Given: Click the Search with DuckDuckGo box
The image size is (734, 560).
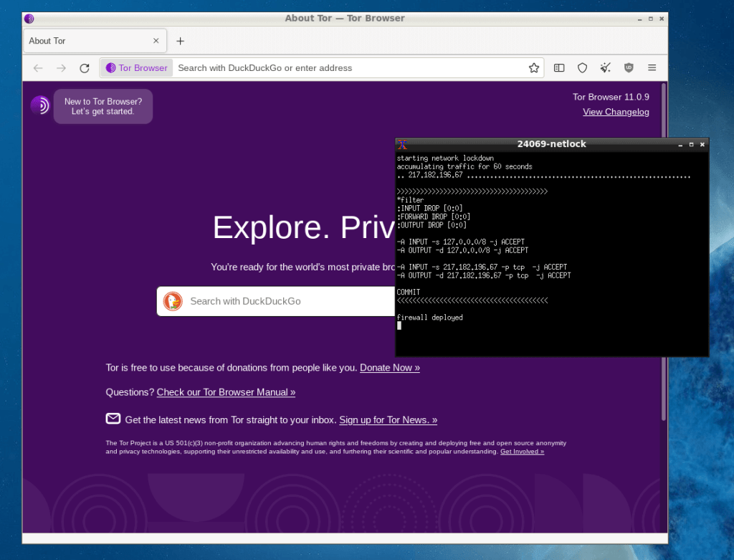Looking at the screenshot, I should 276,301.
